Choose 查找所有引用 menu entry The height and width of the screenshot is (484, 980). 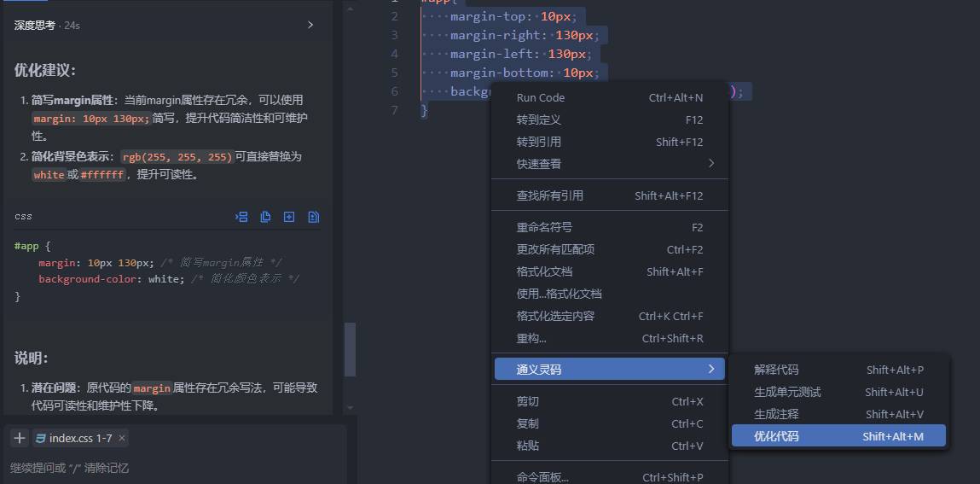tap(609, 195)
